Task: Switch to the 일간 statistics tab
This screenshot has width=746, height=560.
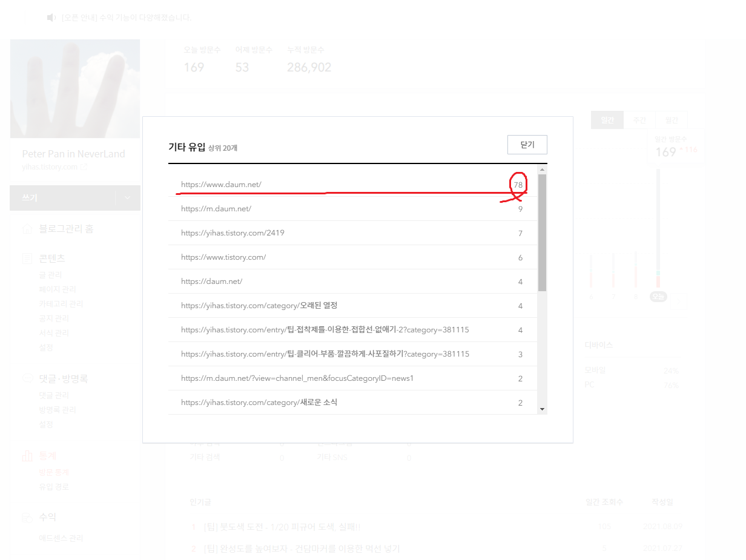Action: point(607,120)
